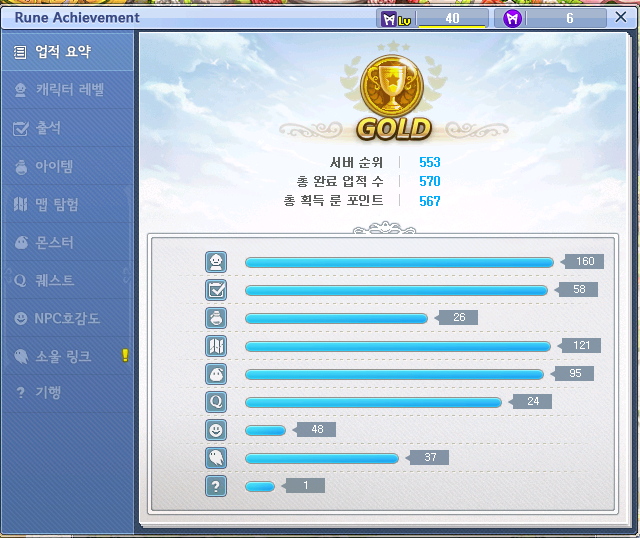Click the map exploration icon beside the 121 bar

(216, 346)
